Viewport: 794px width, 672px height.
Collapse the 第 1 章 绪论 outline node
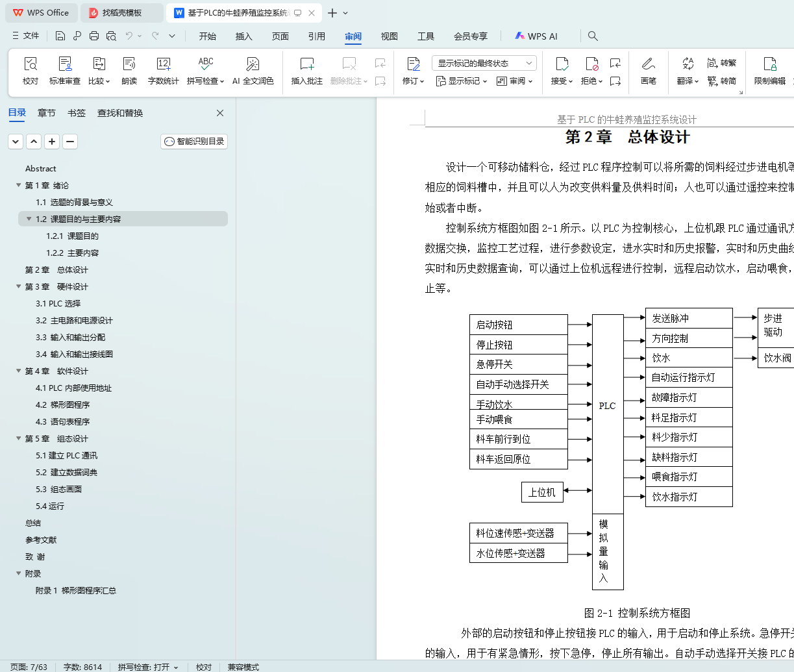click(19, 186)
